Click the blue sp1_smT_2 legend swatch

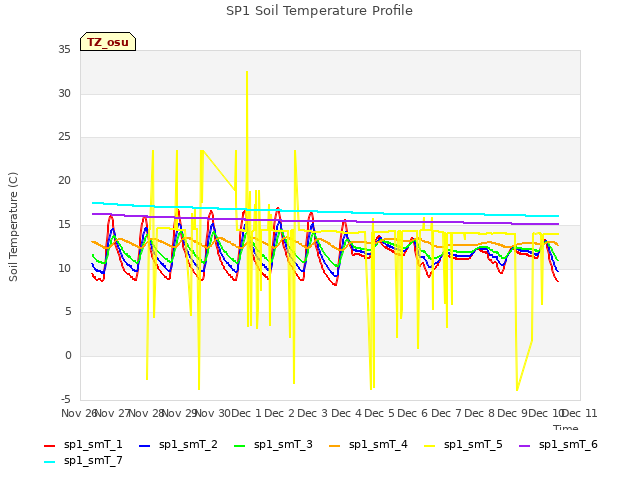(x=144, y=446)
